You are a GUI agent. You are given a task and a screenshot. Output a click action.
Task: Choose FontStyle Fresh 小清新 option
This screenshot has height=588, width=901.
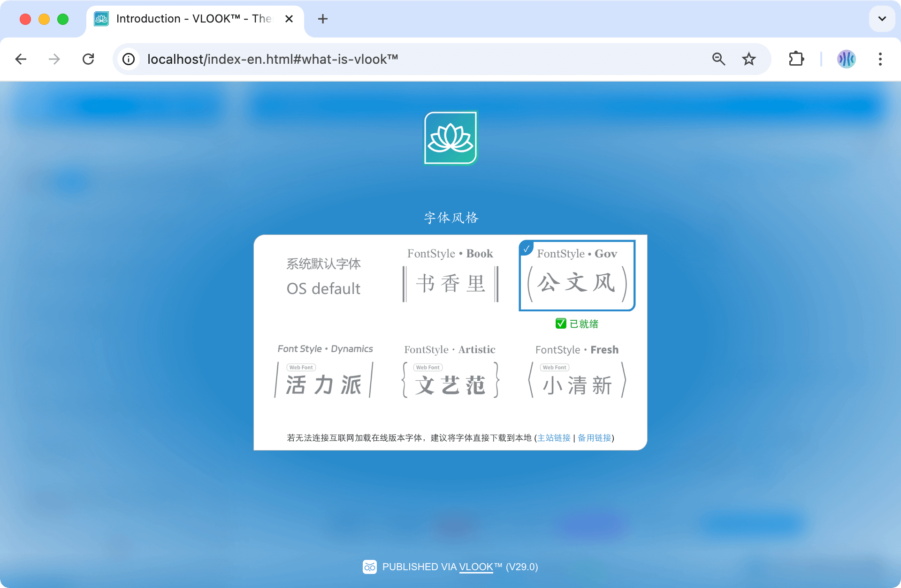click(x=577, y=371)
